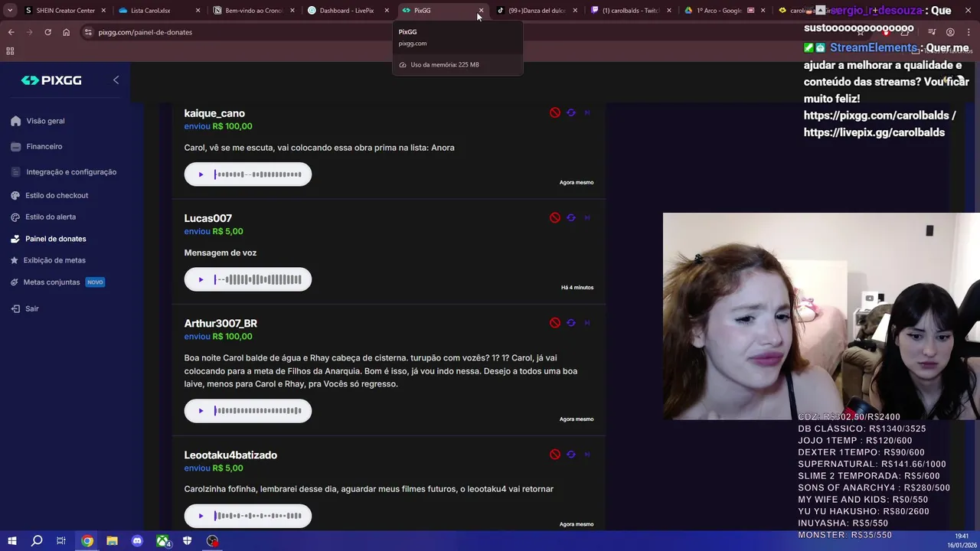
Task: Switch to the Danza del dulce TikTok tab
Action: [x=536, y=11]
